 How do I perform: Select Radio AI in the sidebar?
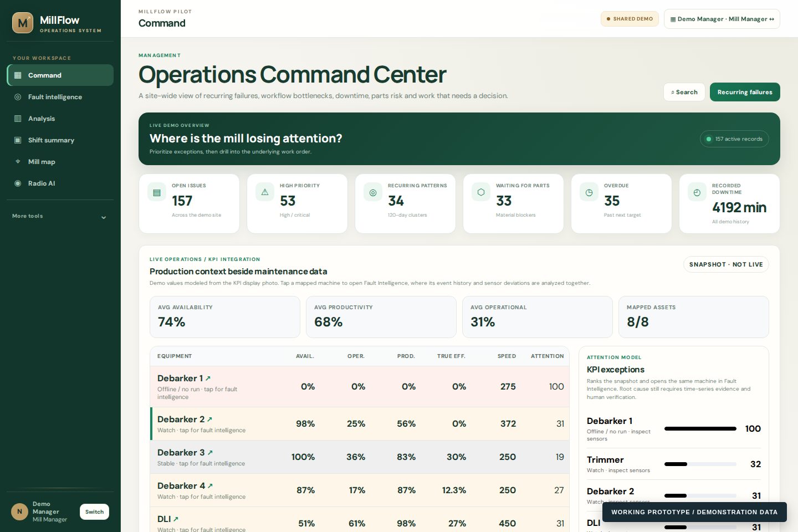pos(60,183)
